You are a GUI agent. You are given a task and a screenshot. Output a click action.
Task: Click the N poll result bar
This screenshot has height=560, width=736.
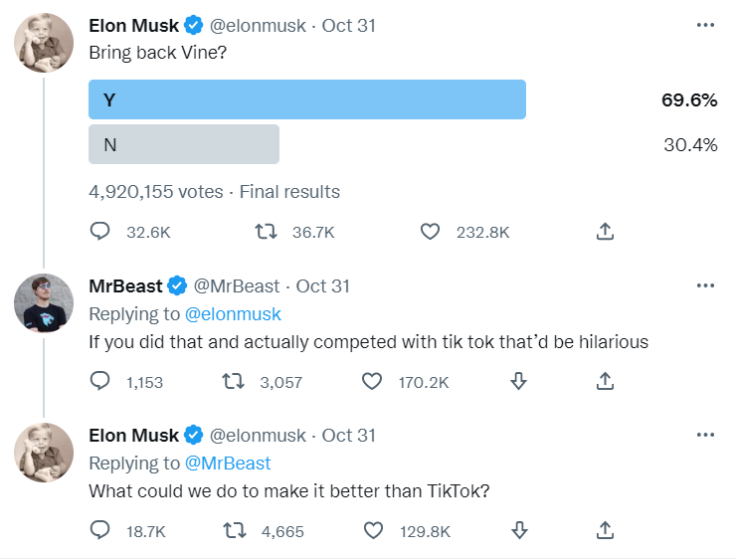[x=184, y=144]
